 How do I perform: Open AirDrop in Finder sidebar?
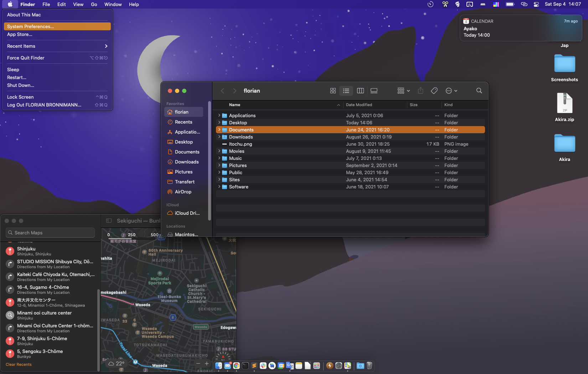tap(183, 192)
